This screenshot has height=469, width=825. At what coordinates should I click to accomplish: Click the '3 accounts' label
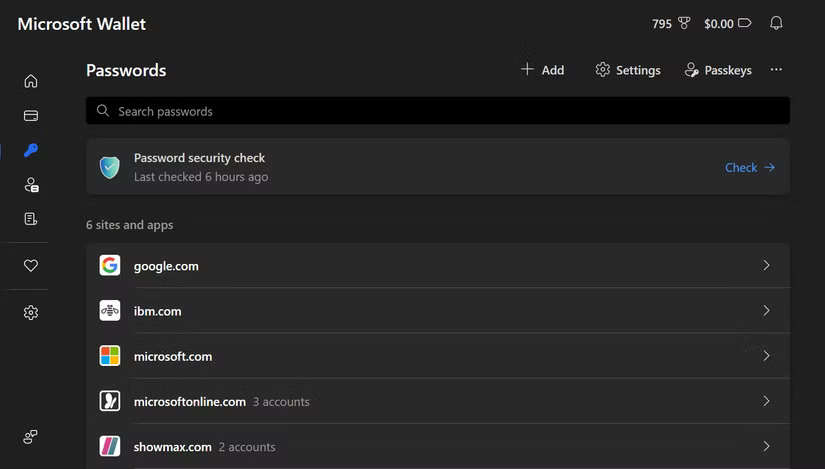pos(281,402)
